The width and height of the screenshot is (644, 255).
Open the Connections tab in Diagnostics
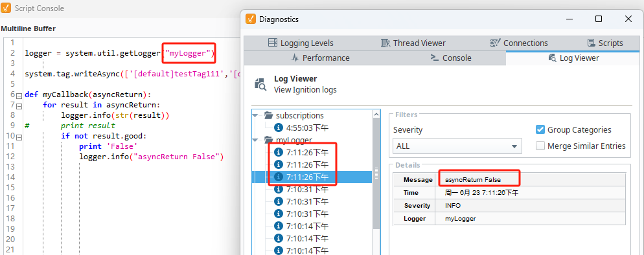[x=519, y=43]
